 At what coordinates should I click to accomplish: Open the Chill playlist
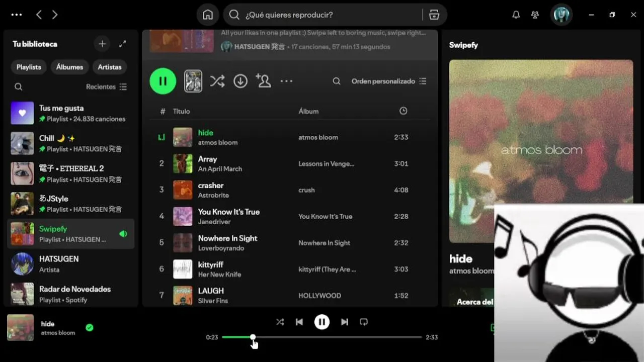coord(70,143)
